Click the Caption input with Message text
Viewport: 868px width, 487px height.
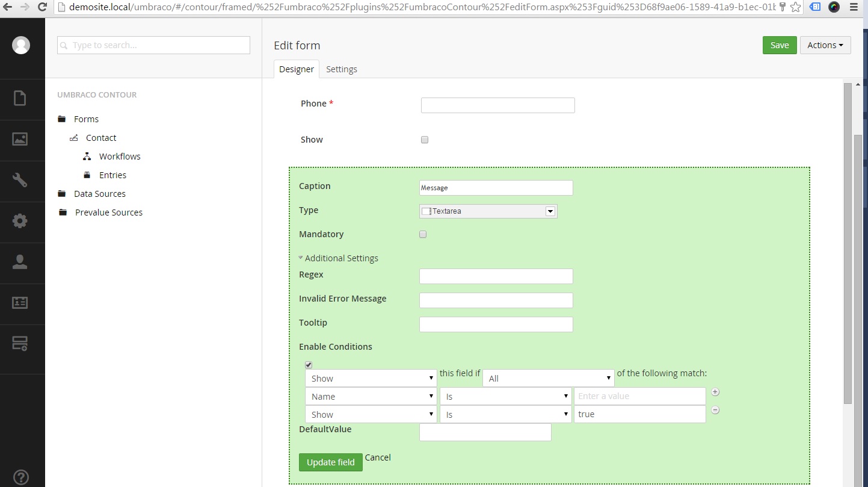[x=496, y=188]
